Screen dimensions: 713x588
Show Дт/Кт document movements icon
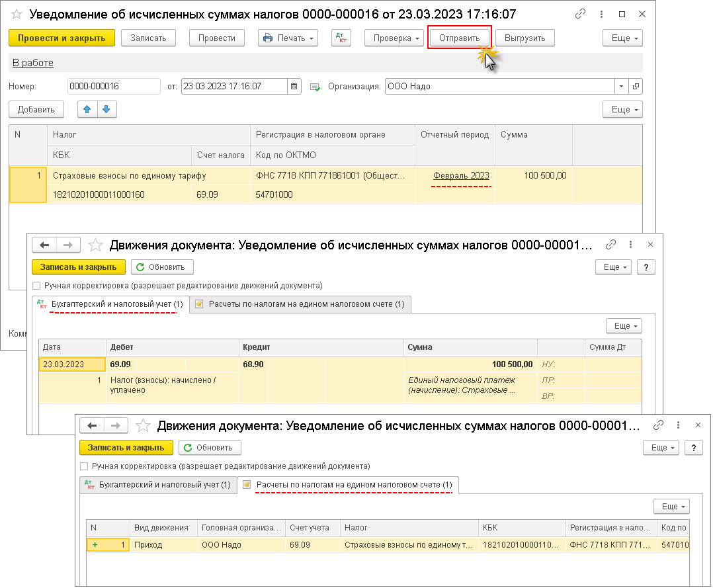(341, 38)
